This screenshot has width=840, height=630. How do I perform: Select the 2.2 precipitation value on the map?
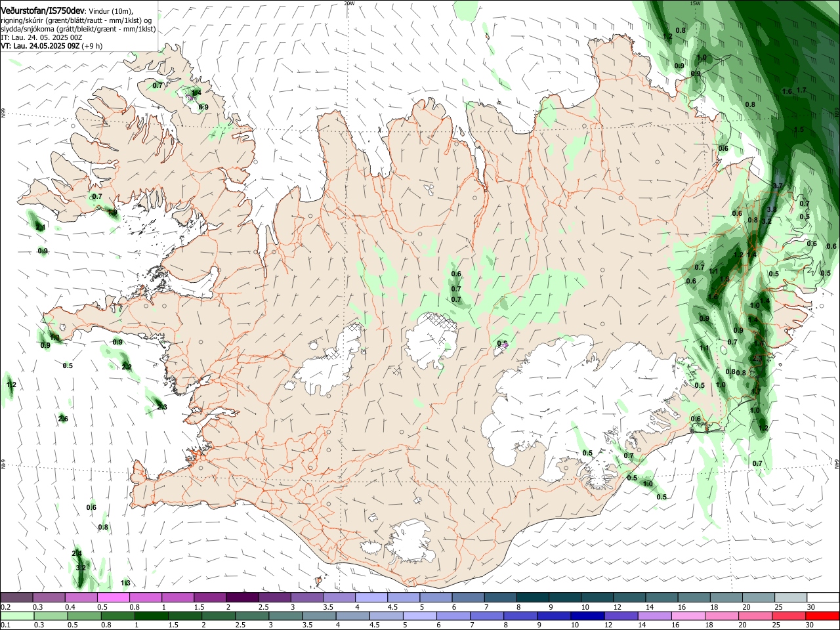tap(127, 367)
